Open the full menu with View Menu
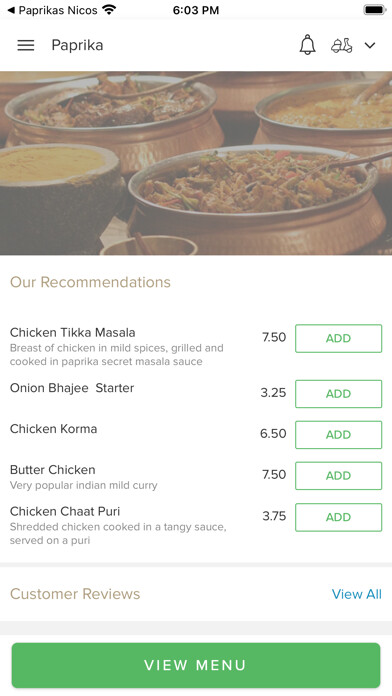Viewport: 392px width, 696px height. 196,665
